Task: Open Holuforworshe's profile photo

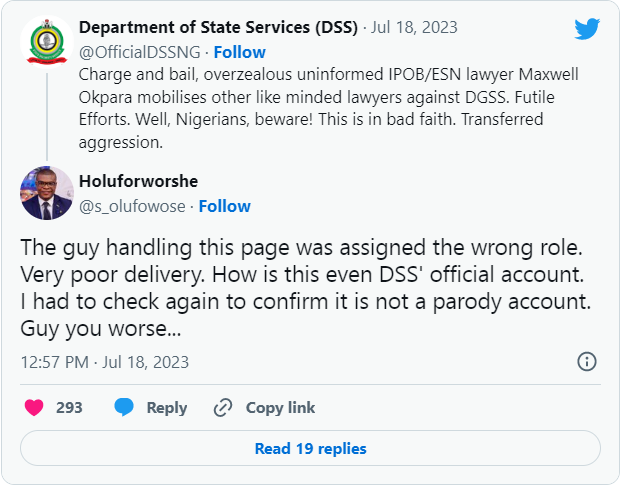Action: point(46,193)
